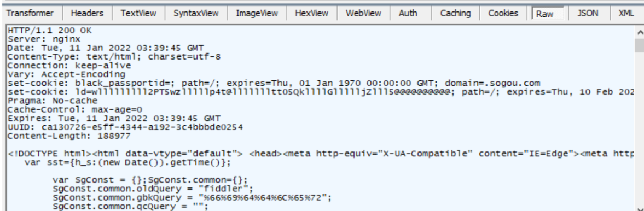Show the HexView tab
The image size is (644, 211).
coord(312,13)
